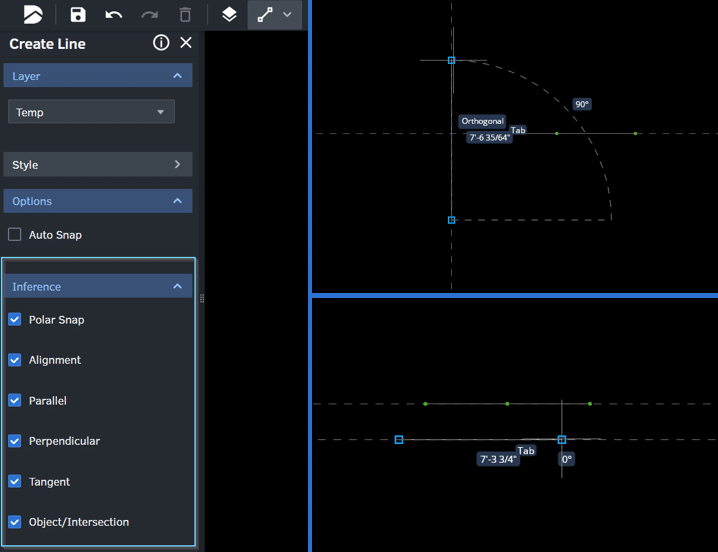Click the panel resize handle divider
718x552 pixels.
tap(202, 298)
